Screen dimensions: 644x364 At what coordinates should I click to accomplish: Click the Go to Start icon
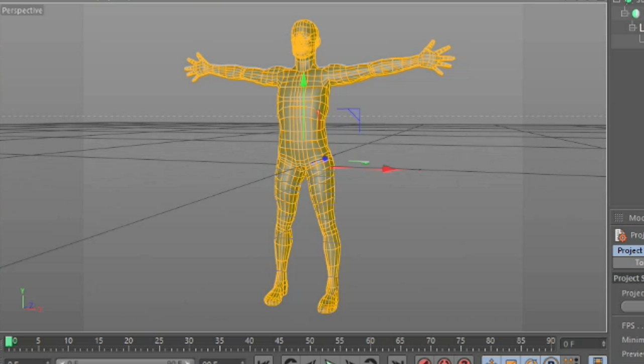(x=263, y=360)
